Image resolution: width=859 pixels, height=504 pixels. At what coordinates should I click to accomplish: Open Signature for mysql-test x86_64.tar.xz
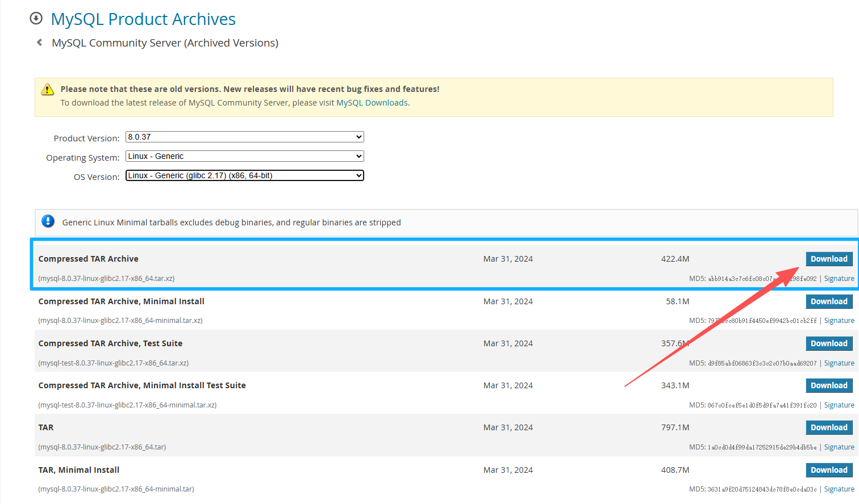point(839,363)
